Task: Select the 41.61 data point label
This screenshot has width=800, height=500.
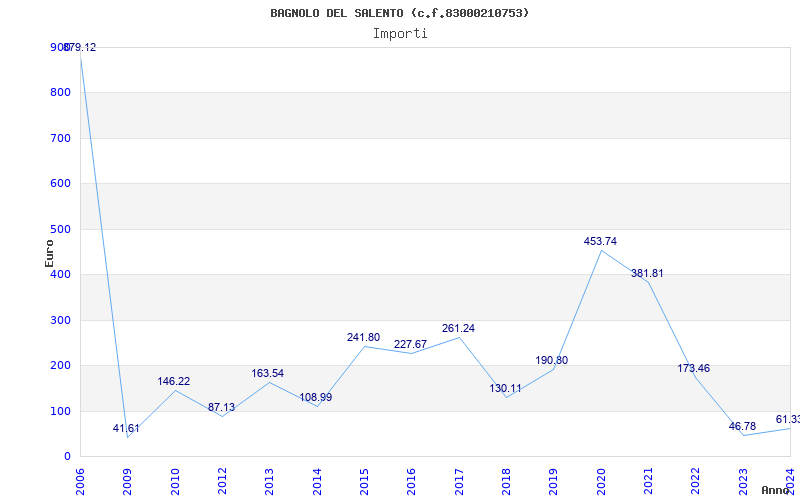Action: pos(126,429)
